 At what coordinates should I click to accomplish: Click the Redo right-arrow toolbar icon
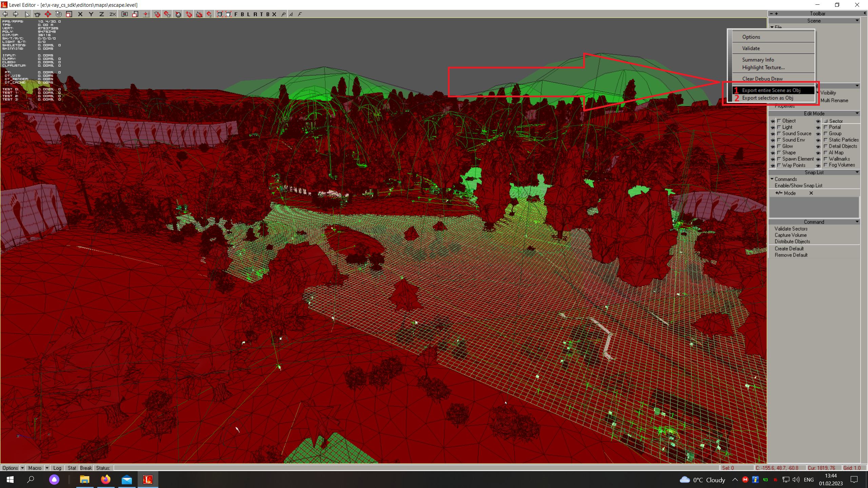(16, 14)
